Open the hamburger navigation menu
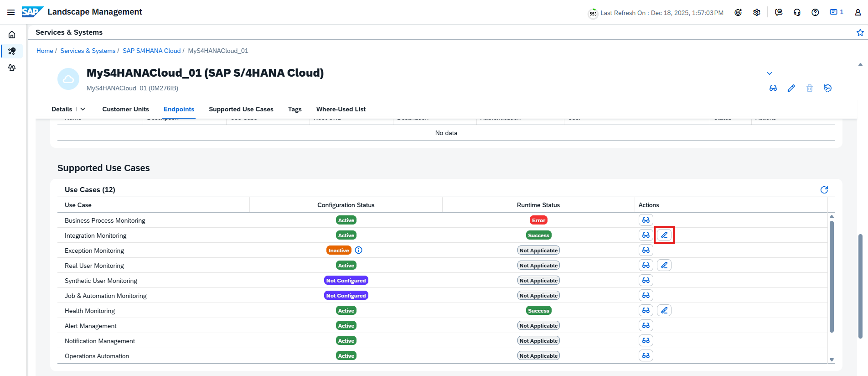 11,12
